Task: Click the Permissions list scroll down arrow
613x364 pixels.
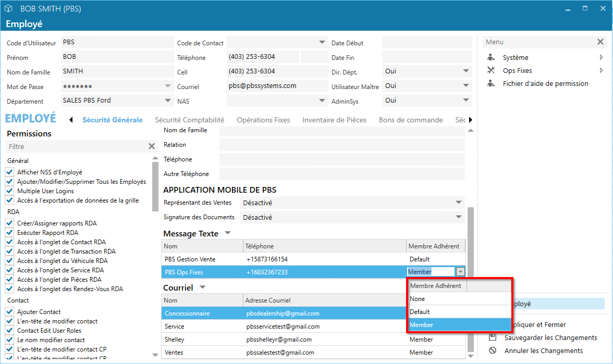Action: pyautogui.click(x=155, y=355)
